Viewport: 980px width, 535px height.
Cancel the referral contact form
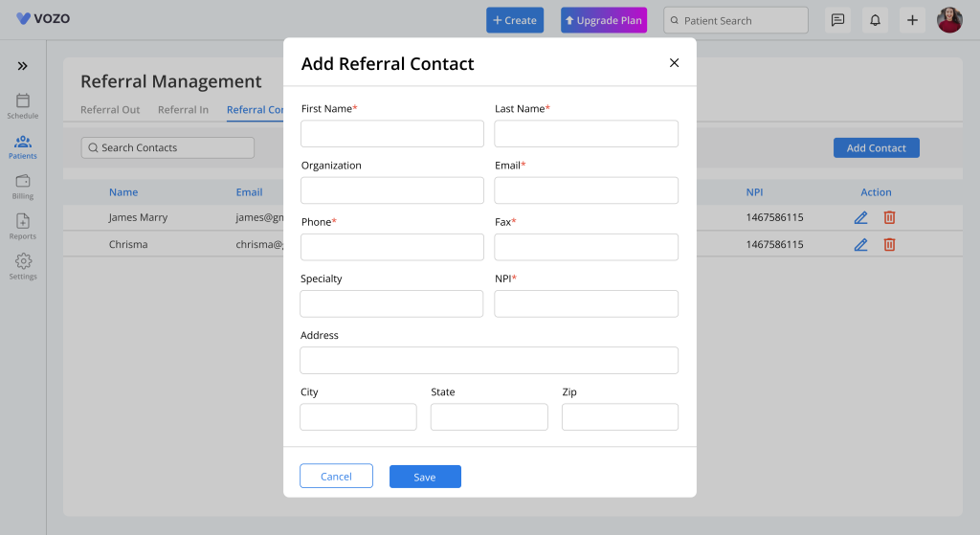pyautogui.click(x=336, y=477)
